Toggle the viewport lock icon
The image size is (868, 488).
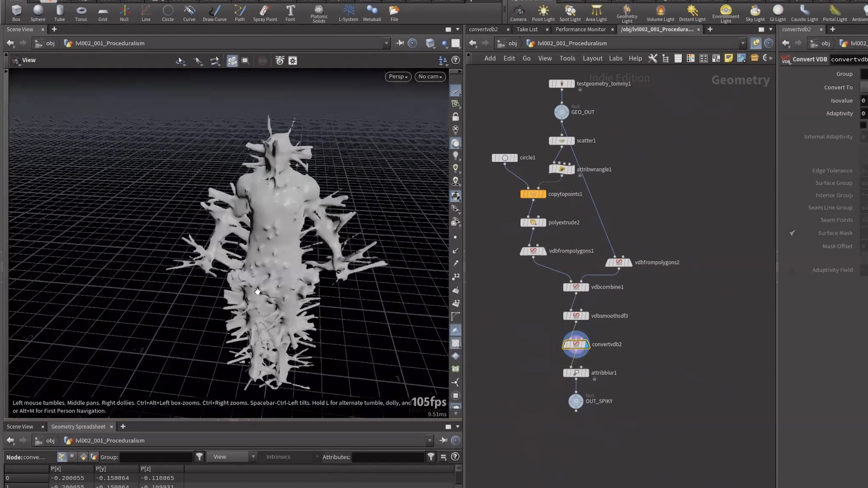click(456, 117)
